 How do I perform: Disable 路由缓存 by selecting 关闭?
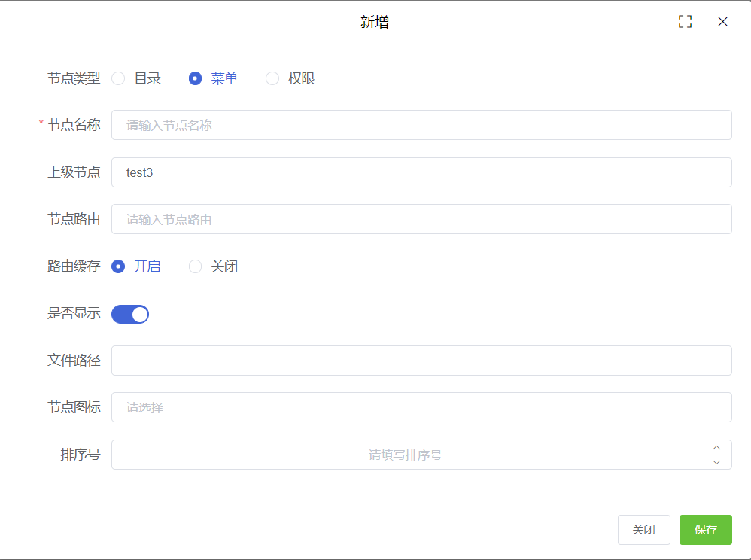(x=195, y=266)
